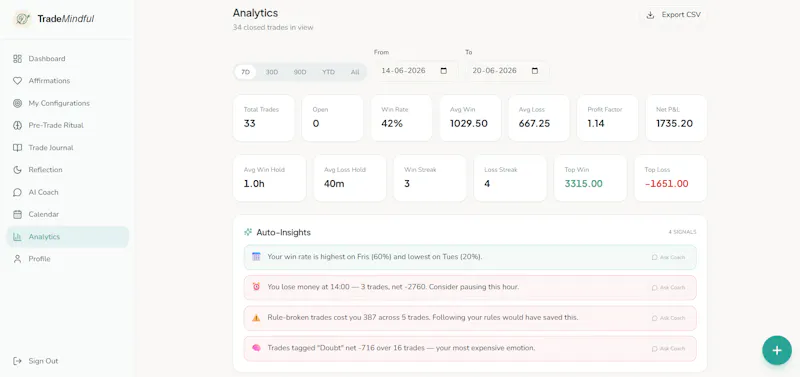Click the warning triangle on rule-broken insight
Screen dimensions: 800x377
click(256, 317)
